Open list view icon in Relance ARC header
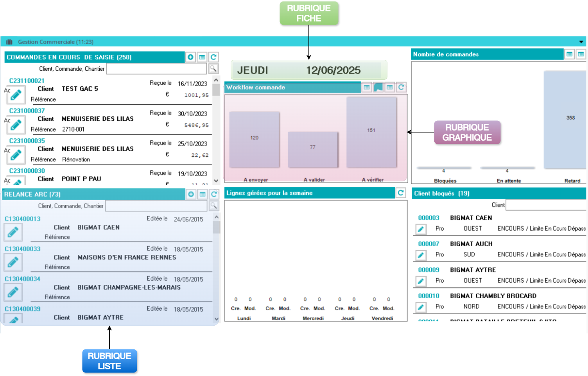588x376 pixels. tap(203, 194)
